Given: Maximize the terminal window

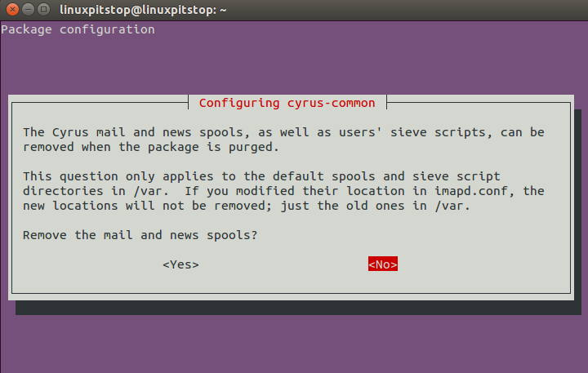Looking at the screenshot, I should pyautogui.click(x=44, y=9).
